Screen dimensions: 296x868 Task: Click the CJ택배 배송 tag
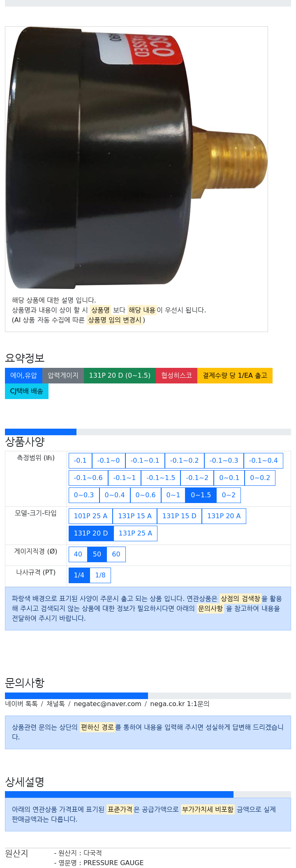[27, 391]
